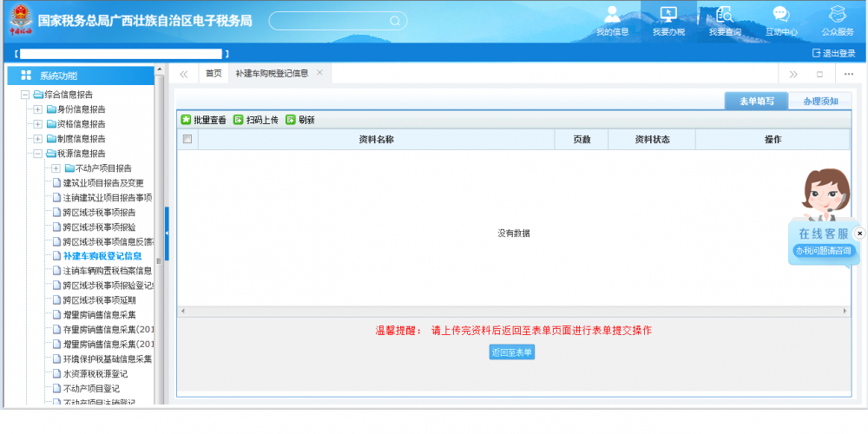The height and width of the screenshot is (434, 868).
Task: Click the 返回至表单 button
Action: [x=511, y=352]
